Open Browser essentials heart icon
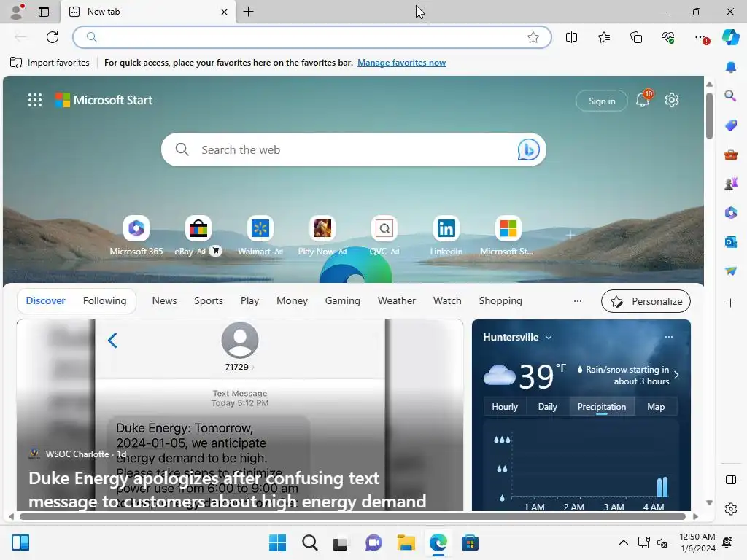747x560 pixels. pos(668,37)
